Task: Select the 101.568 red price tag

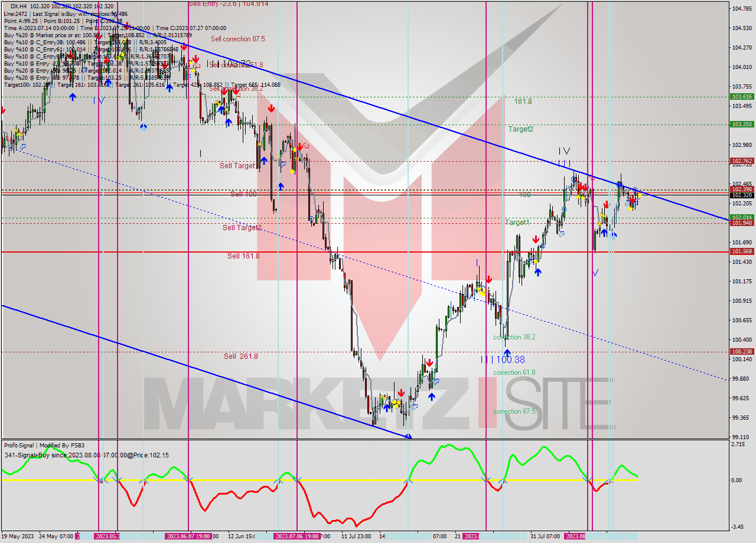Action: (x=742, y=251)
